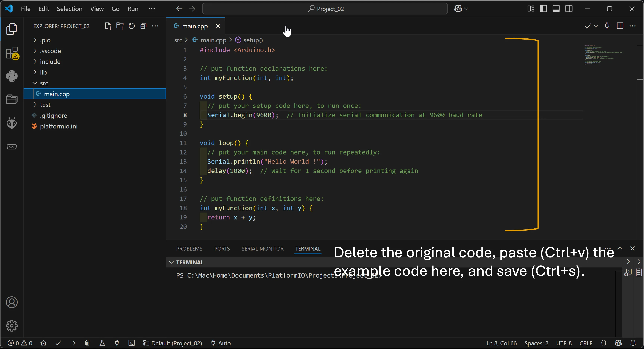The image size is (644, 349).
Task: Click Default (Project_02) environment in status bar
Action: 172,343
